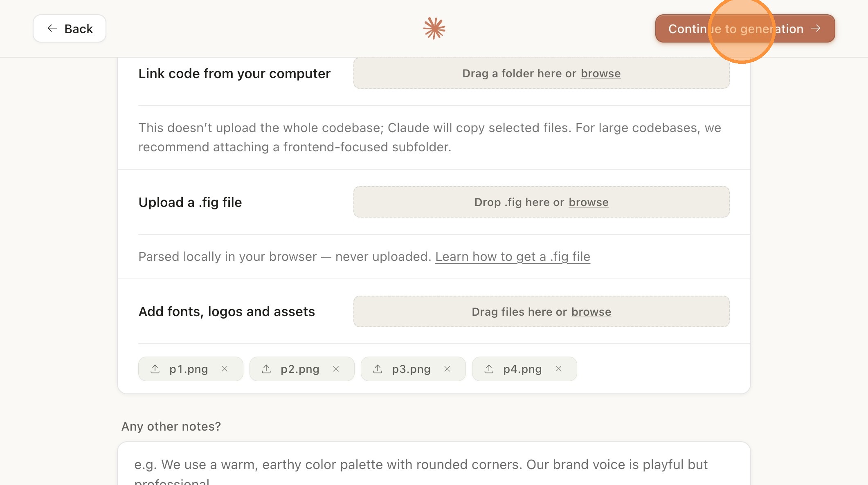Browse for fonts, logos and assets
The image size is (868, 485).
click(x=591, y=312)
